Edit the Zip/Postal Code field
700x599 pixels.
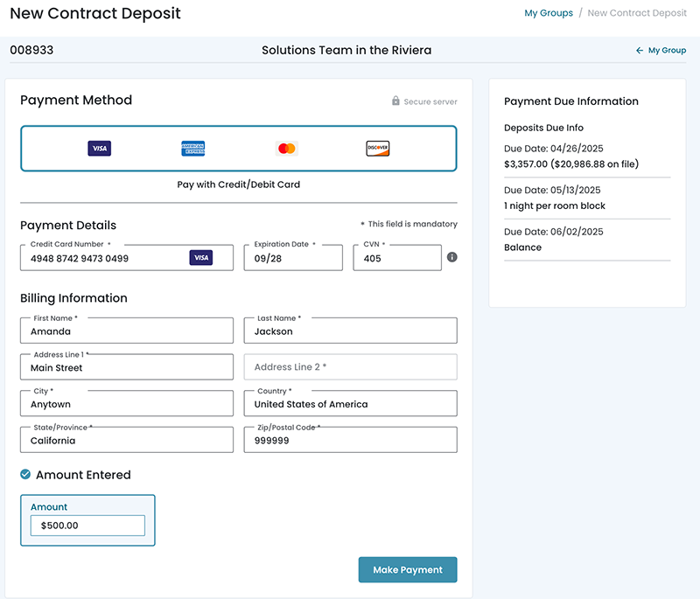[x=350, y=441]
